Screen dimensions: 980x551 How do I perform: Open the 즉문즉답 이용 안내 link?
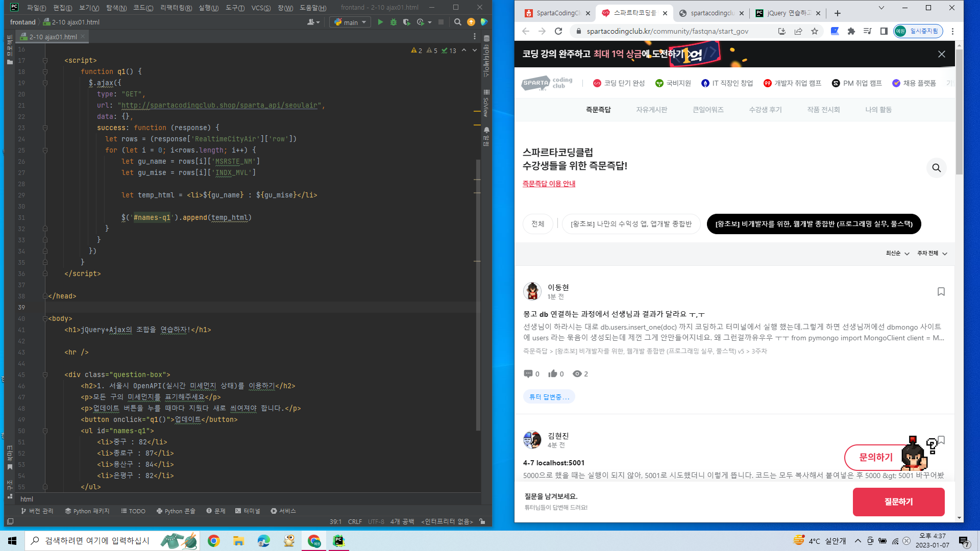(x=549, y=184)
